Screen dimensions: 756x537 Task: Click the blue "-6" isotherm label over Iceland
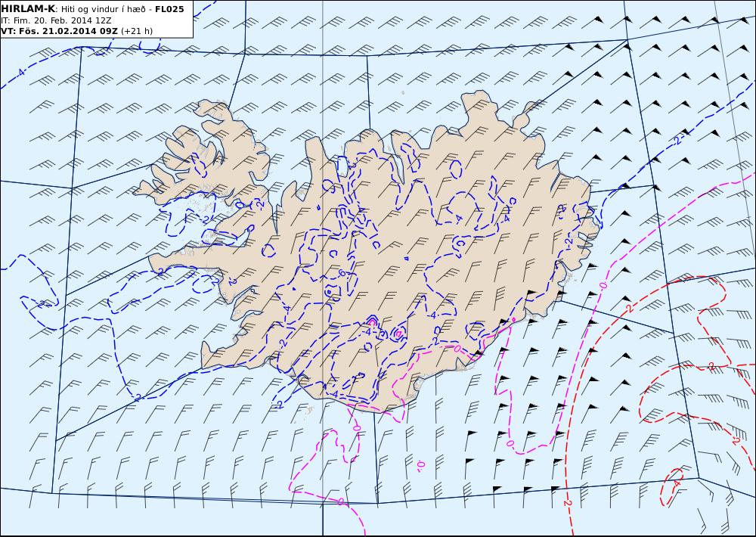tap(342, 274)
